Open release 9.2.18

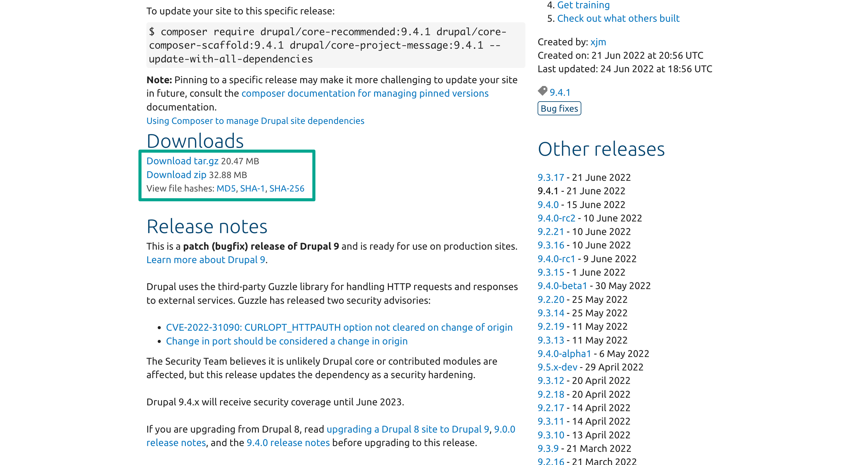pyautogui.click(x=551, y=394)
